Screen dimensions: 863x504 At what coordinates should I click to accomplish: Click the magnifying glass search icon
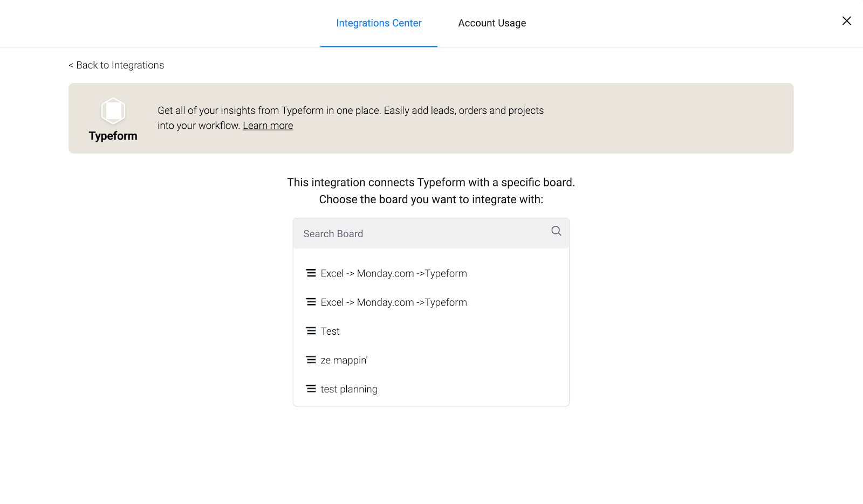(x=556, y=231)
